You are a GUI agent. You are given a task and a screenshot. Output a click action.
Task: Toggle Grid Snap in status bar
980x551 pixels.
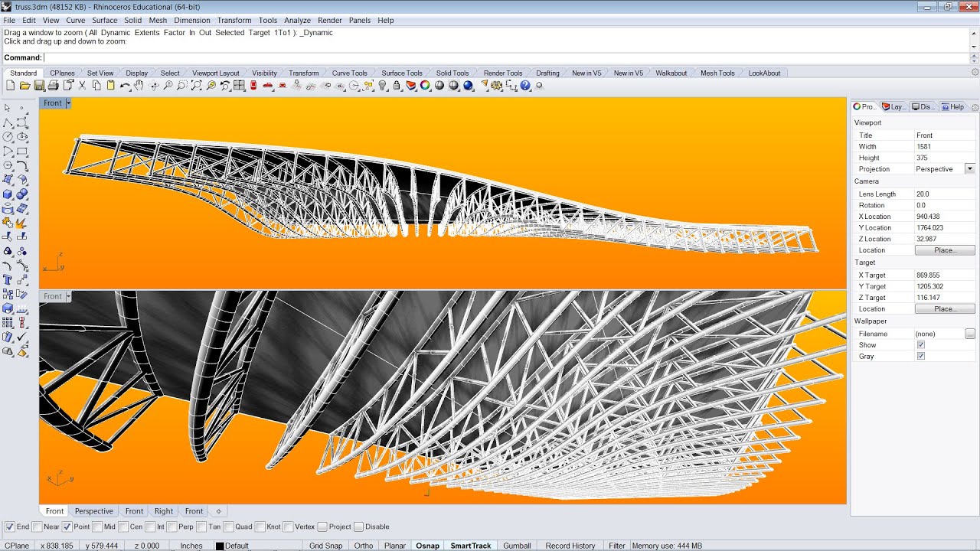click(x=325, y=546)
